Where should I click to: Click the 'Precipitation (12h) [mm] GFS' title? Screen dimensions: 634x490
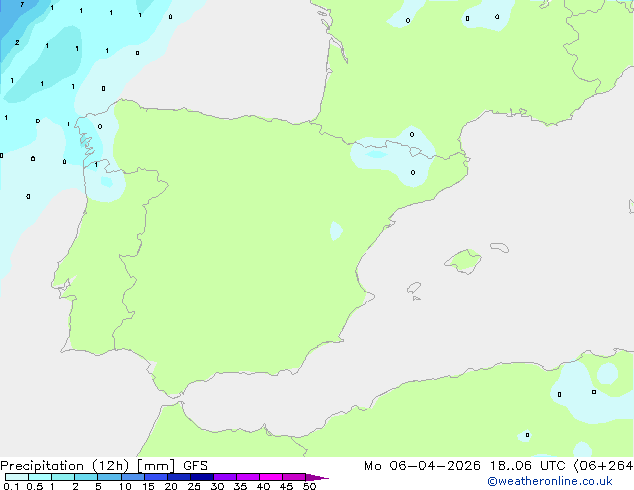(x=104, y=466)
